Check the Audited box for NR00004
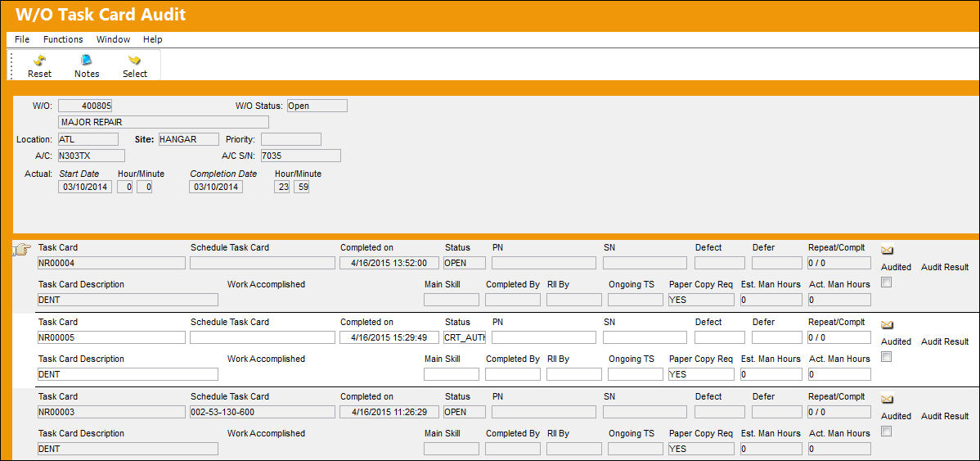Viewport: 980px width, 461px height. 886,282
